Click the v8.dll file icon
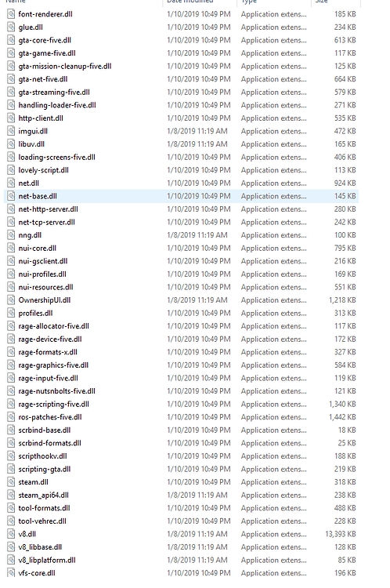Image resolution: width=390 pixels, height=588 pixels. (11, 535)
